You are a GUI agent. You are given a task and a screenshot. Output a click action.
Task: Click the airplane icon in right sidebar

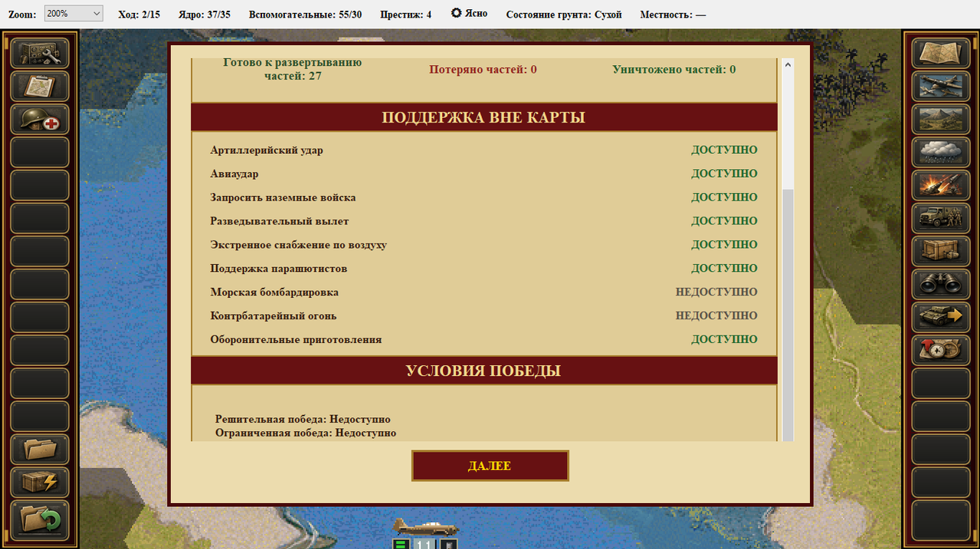(940, 87)
